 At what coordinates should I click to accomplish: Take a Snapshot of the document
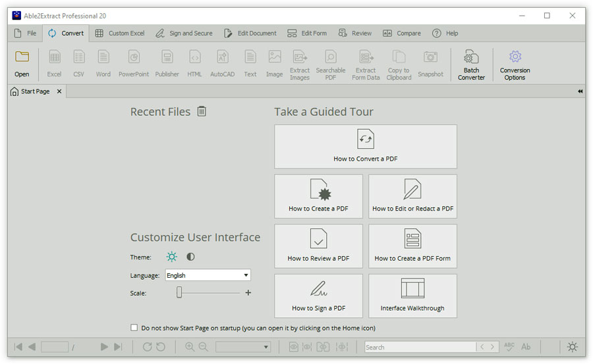pyautogui.click(x=430, y=63)
